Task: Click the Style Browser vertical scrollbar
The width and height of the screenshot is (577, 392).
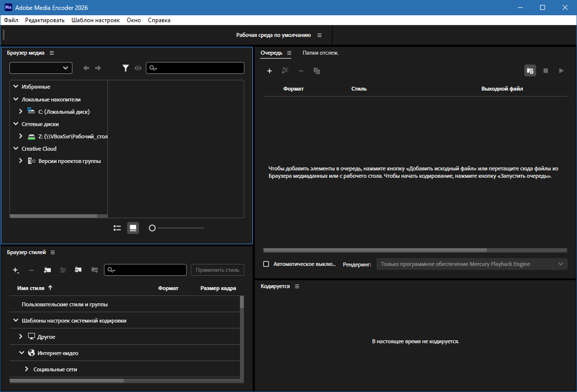Action: tap(242, 302)
